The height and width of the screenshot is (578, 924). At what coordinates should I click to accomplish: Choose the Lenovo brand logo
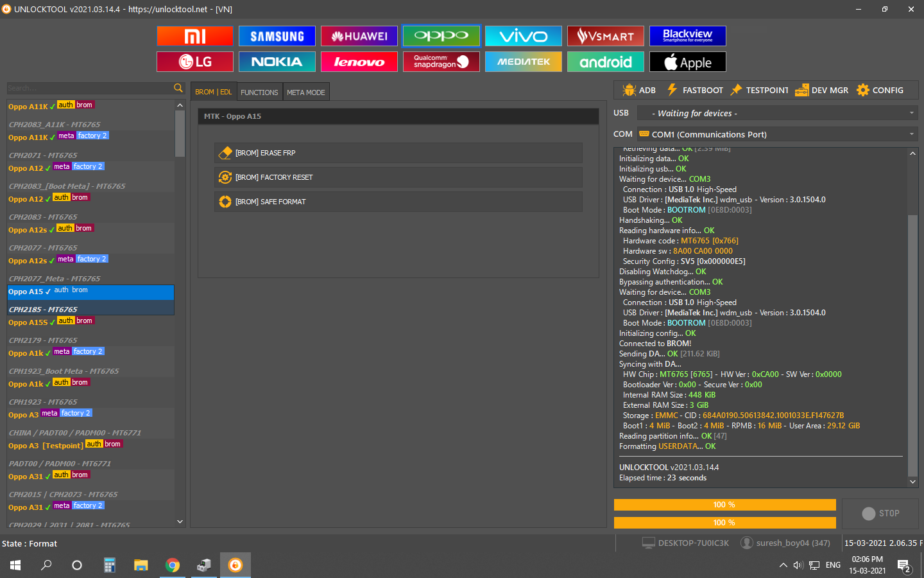pyautogui.click(x=359, y=62)
